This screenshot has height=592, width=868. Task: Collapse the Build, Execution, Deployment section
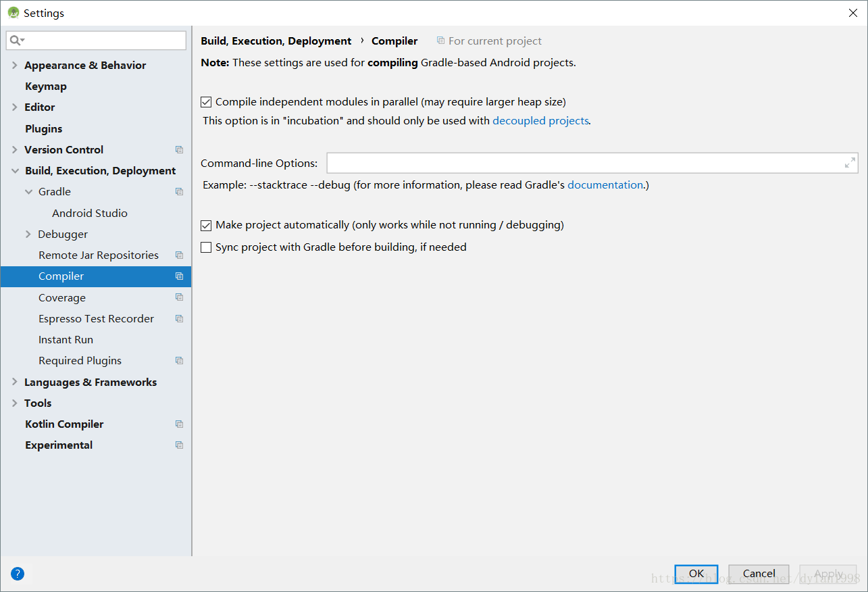pos(14,170)
